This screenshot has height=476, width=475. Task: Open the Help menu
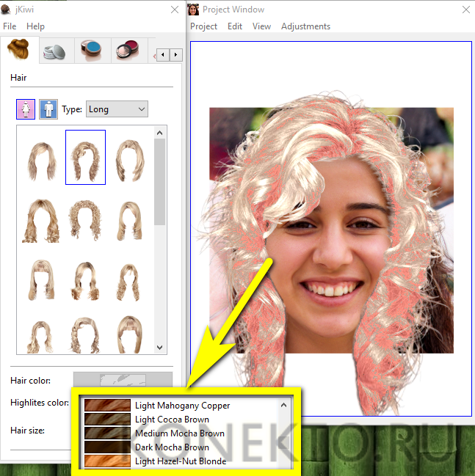35,26
